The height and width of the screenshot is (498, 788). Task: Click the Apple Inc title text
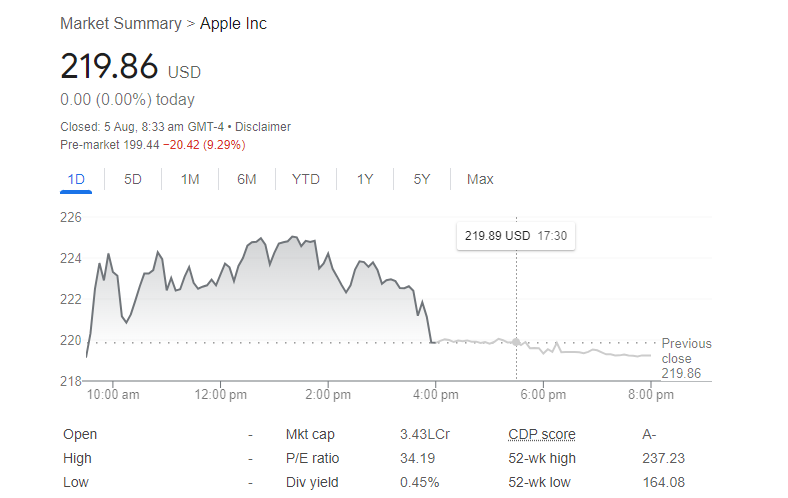click(x=234, y=23)
